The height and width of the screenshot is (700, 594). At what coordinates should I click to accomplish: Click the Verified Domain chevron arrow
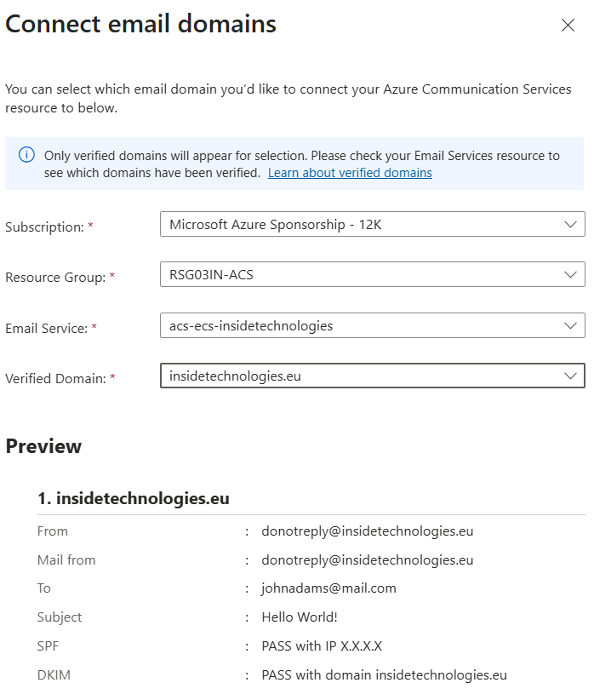(x=570, y=376)
